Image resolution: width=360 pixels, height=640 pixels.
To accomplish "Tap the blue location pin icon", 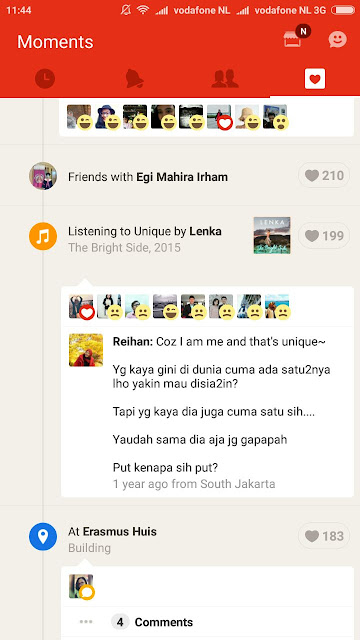I will click(x=43, y=536).
